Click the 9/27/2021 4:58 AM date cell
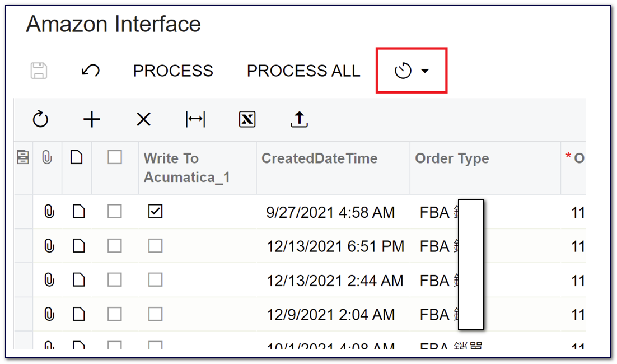The image size is (617, 364). [x=330, y=212]
